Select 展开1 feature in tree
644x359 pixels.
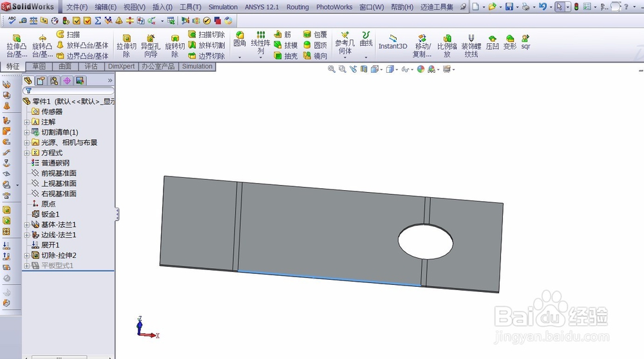[46, 245]
